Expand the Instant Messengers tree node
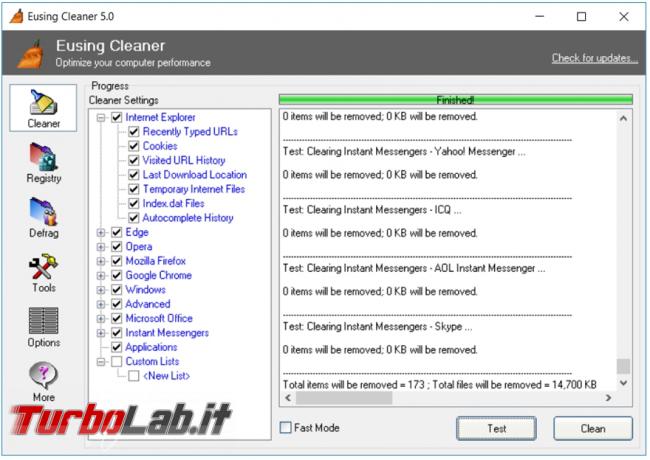 (x=101, y=333)
